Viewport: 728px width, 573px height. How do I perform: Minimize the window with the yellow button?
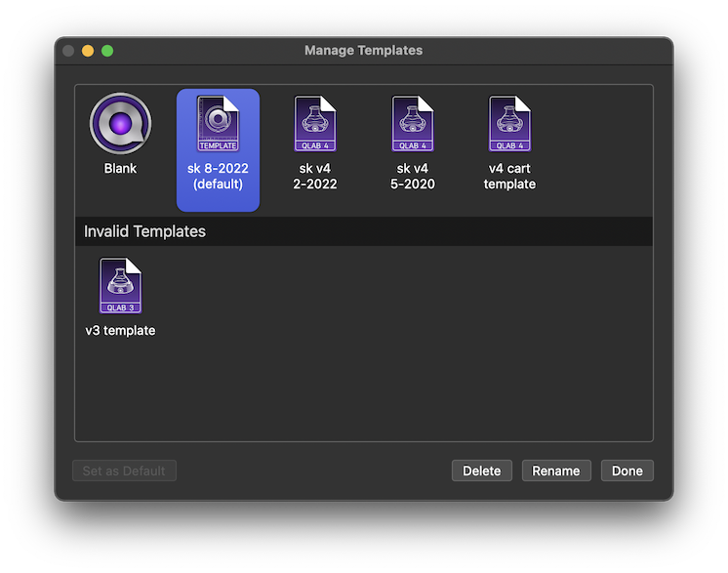click(88, 51)
